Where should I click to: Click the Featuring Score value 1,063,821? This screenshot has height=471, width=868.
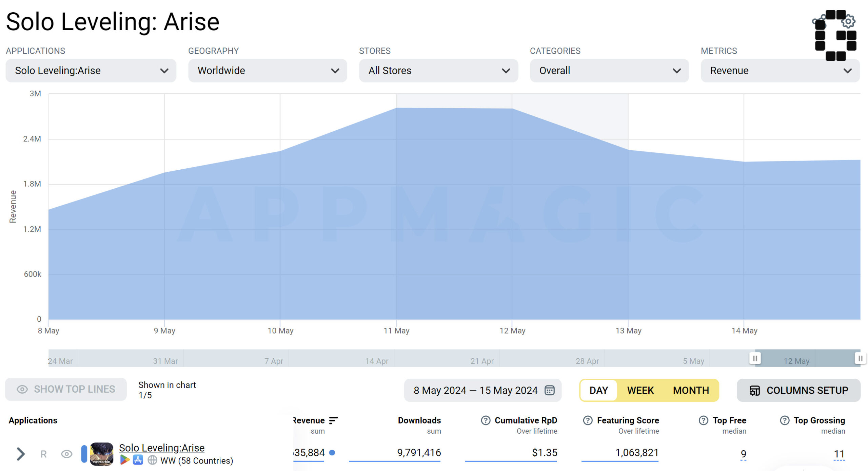[637, 453]
